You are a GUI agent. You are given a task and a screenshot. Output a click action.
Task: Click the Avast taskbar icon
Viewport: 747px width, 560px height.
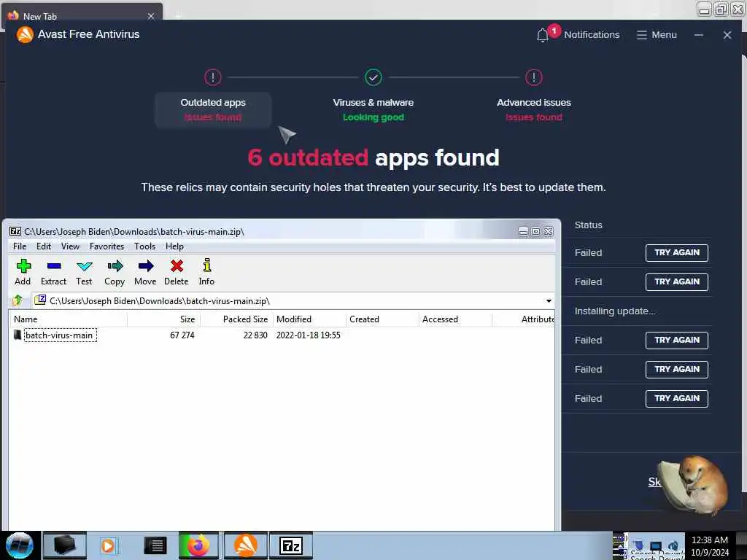245,545
